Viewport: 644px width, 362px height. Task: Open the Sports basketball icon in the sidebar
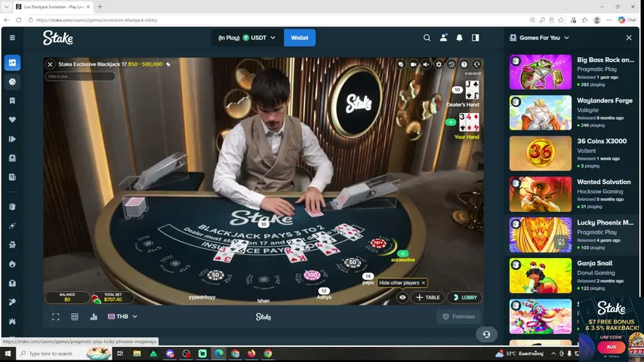12,81
